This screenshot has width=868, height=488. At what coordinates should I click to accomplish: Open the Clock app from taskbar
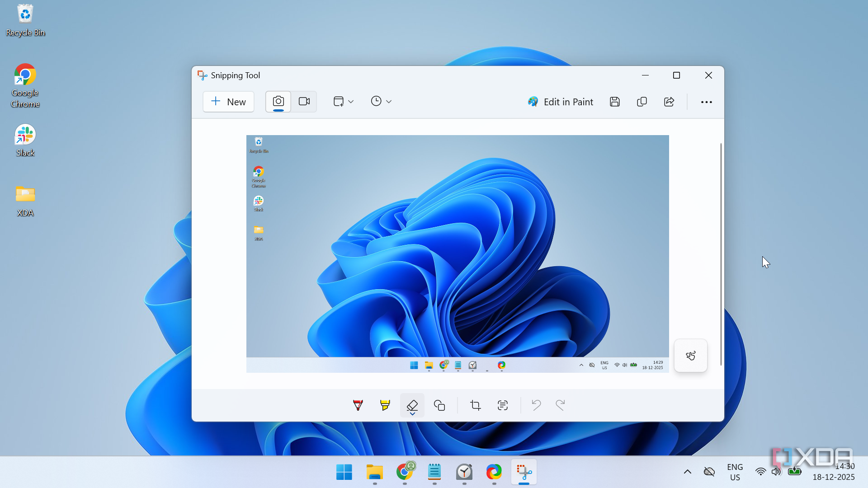coord(464,472)
